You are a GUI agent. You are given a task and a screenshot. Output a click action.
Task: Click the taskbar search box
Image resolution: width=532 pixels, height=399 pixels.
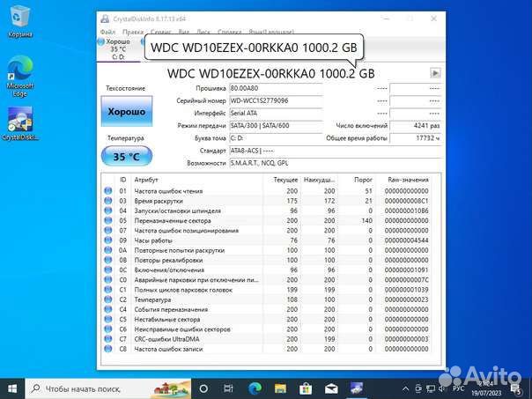click(x=108, y=388)
